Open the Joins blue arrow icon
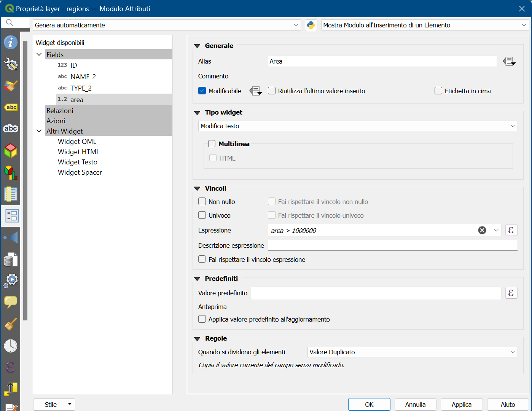Image resolution: width=532 pixels, height=411 pixels. click(x=11, y=237)
